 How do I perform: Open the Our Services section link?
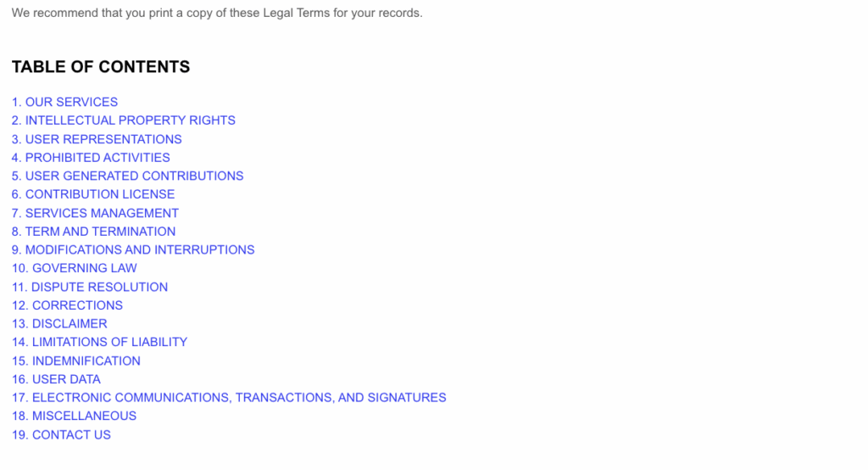[64, 102]
